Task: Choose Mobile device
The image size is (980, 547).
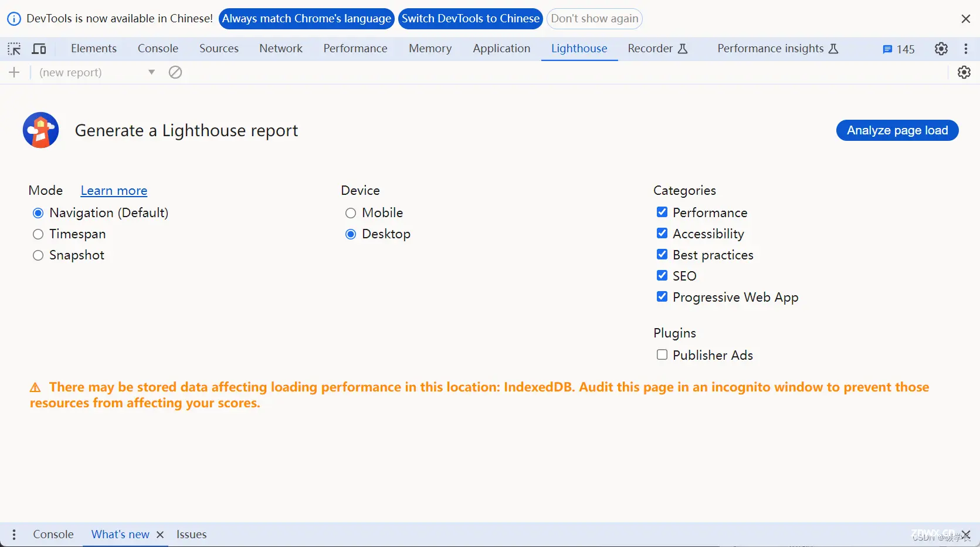Action: tap(351, 213)
